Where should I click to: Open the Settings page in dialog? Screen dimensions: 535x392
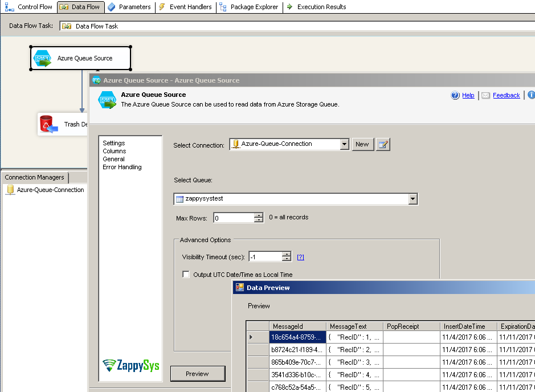(x=113, y=143)
